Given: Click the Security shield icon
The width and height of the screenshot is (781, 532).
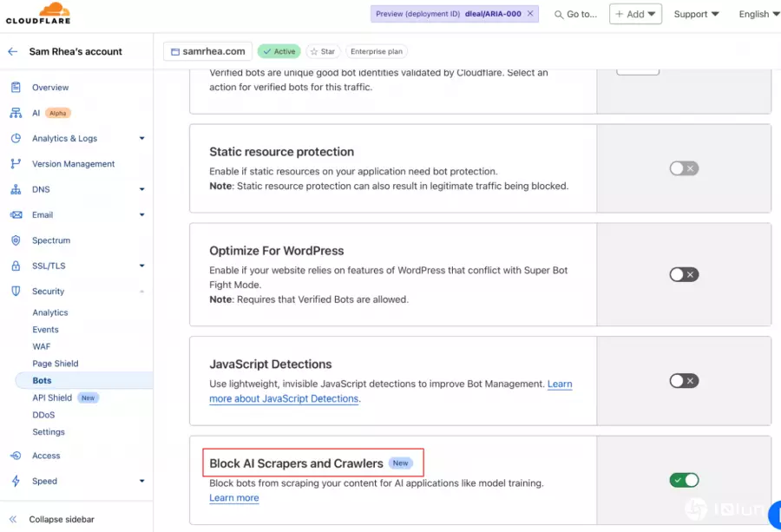Looking at the screenshot, I should point(16,291).
